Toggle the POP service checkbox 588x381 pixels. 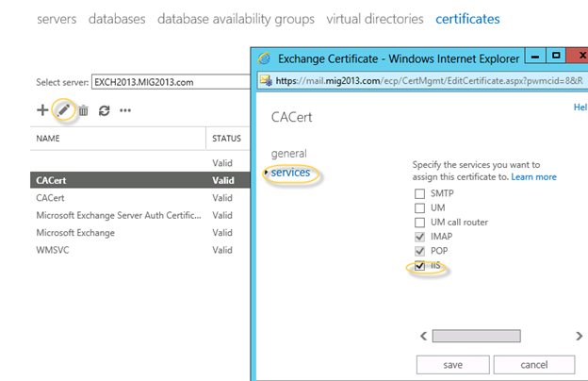(x=419, y=251)
